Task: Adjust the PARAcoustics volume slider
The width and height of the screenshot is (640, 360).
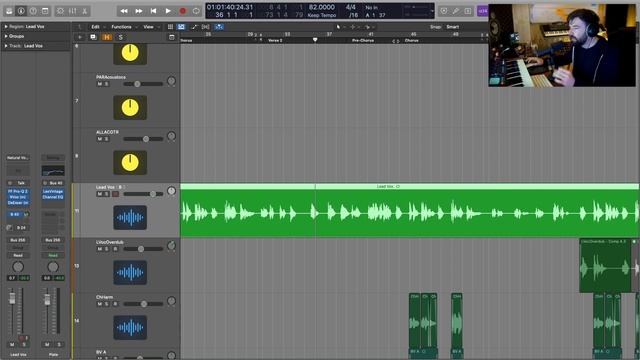Action: tap(143, 84)
